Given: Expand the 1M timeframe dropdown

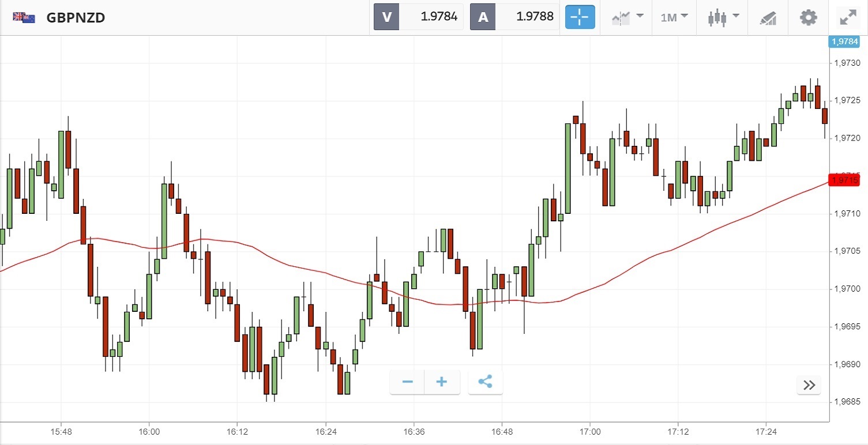Looking at the screenshot, I should (x=674, y=17).
